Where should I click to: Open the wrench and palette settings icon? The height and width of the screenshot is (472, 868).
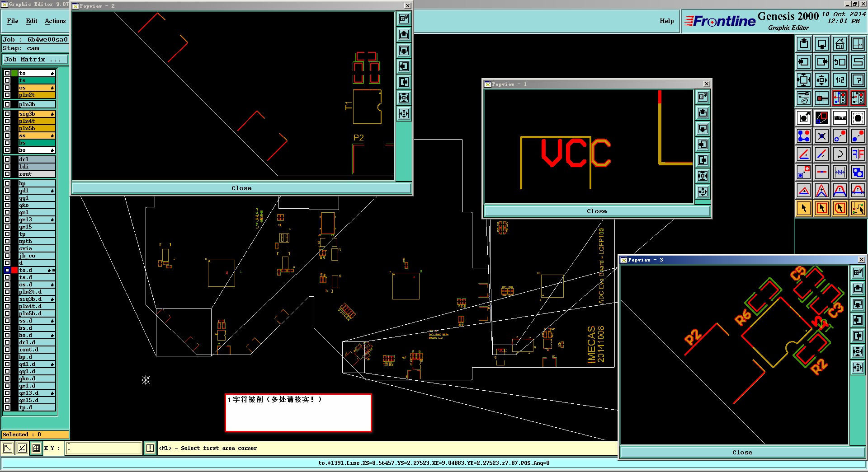point(804,98)
